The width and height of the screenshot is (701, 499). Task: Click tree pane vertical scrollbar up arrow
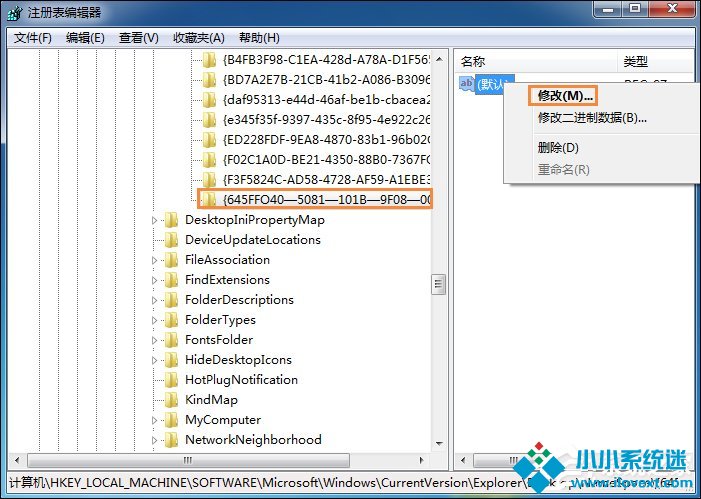click(x=439, y=59)
